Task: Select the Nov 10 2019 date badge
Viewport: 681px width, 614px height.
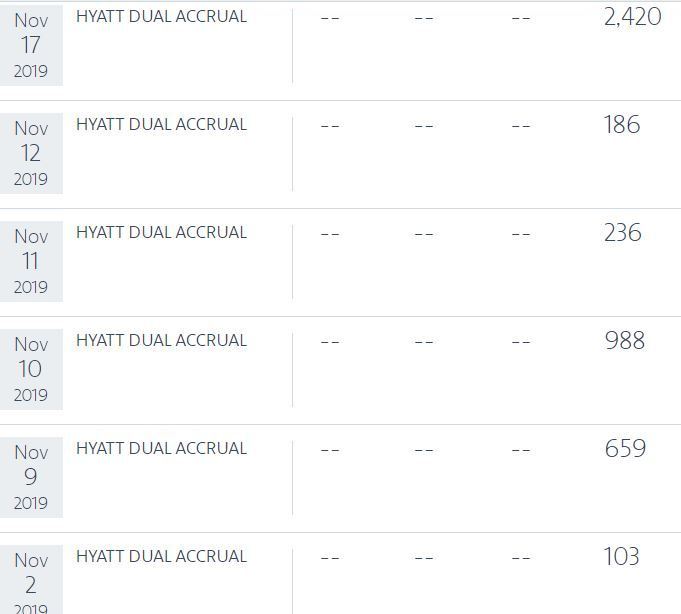Action: 31,369
